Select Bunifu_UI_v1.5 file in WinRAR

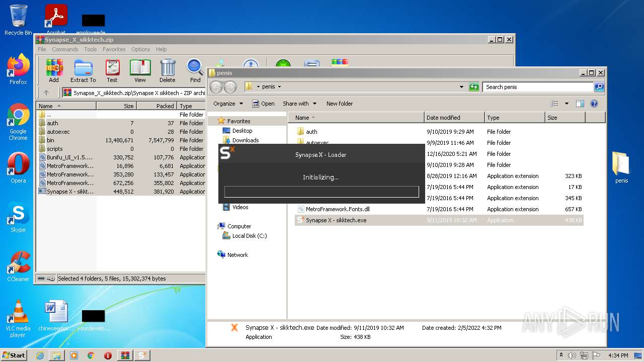click(70, 157)
